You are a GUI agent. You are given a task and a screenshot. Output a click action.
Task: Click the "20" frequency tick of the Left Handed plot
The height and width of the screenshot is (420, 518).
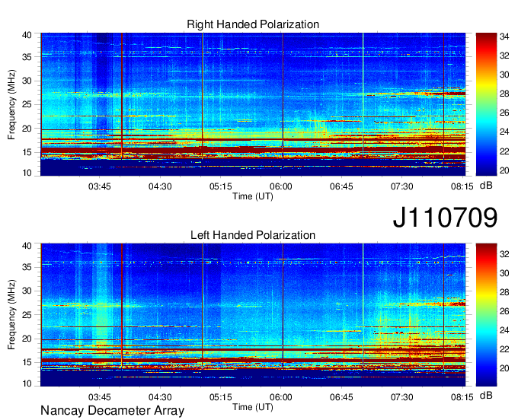(27, 339)
